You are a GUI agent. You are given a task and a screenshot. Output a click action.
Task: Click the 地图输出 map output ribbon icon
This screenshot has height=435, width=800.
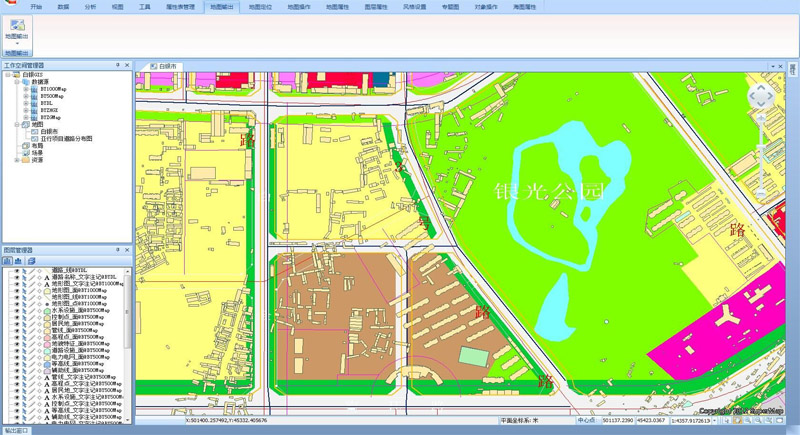17,27
